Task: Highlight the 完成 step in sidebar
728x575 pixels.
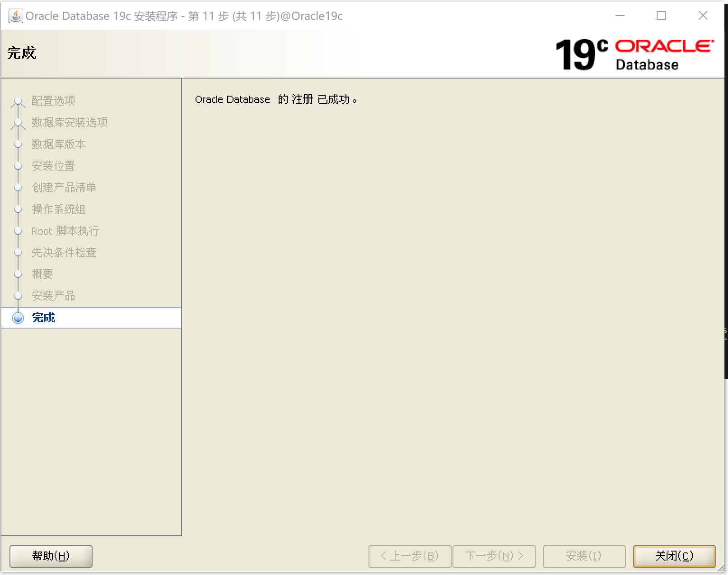Action: pos(43,318)
